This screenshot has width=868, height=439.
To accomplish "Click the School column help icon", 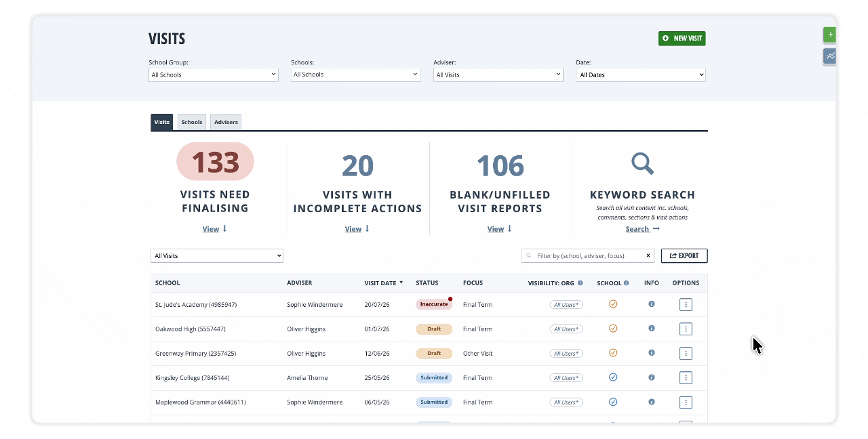I will point(626,283).
